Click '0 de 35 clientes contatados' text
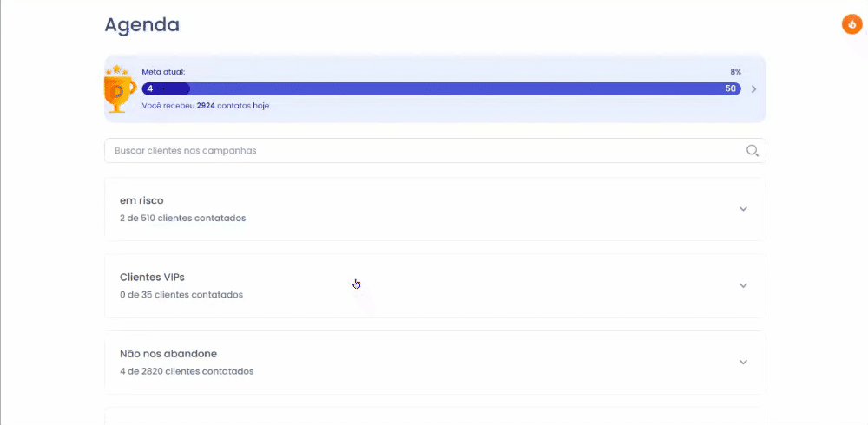868x425 pixels. pyautogui.click(x=181, y=294)
